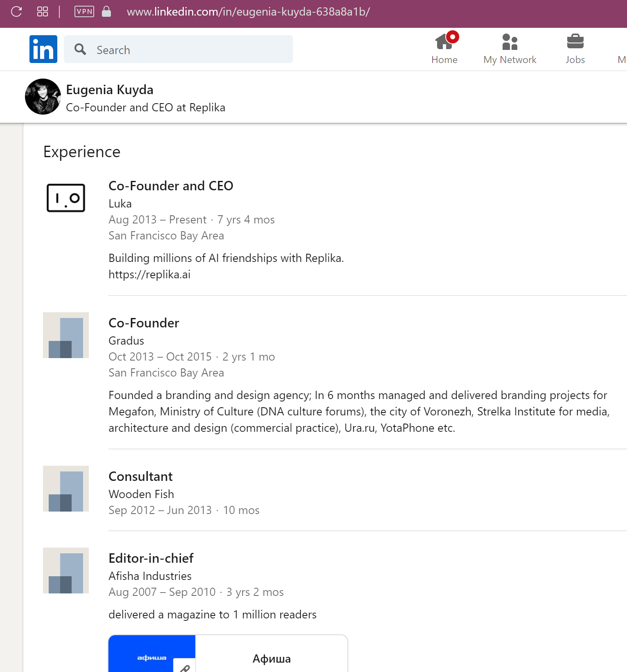Open the Luka company logo
627x672 pixels.
tap(66, 198)
